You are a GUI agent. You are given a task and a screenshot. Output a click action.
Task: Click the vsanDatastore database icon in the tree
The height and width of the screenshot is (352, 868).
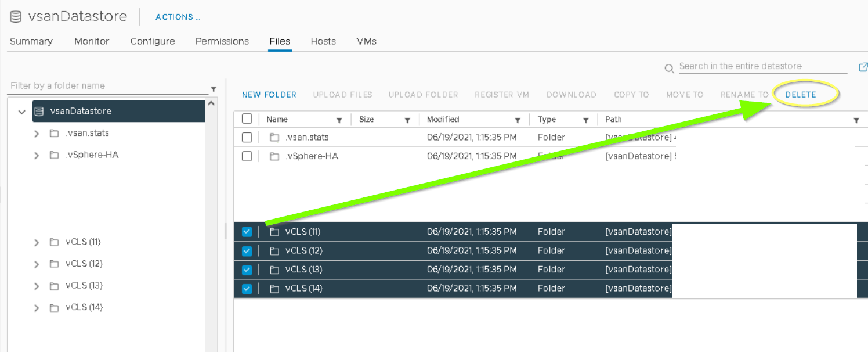tap(39, 111)
